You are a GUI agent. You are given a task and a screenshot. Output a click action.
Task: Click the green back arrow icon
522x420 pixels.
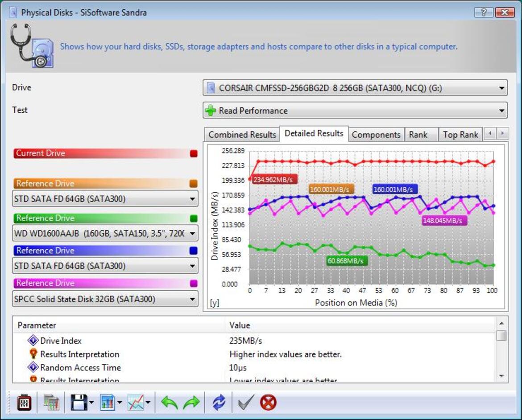pos(170,403)
